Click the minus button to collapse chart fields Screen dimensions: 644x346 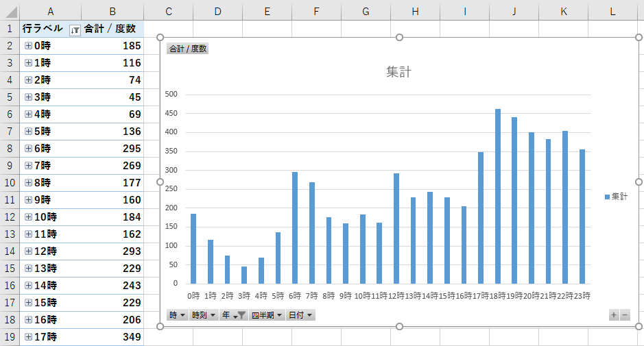click(x=624, y=315)
